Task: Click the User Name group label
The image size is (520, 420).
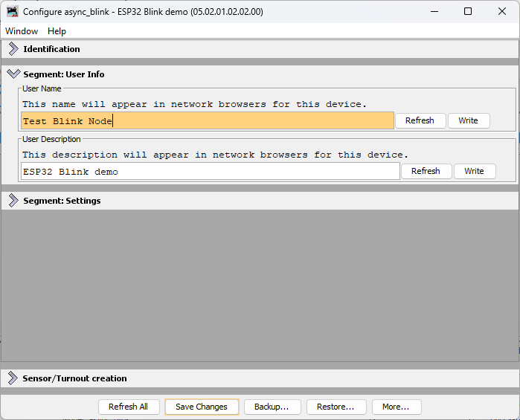Action: (x=42, y=88)
